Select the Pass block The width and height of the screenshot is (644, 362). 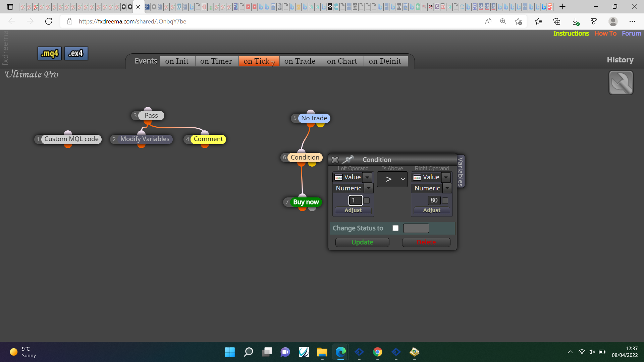pyautogui.click(x=151, y=116)
